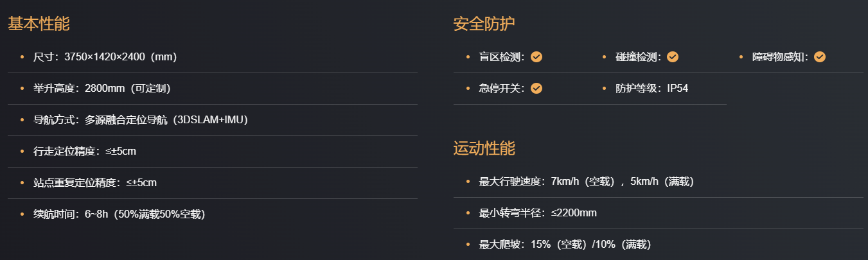868x260 pixels.
Task: Click the 导航方式 3DSLAM+IMU specification text
Action: (140, 120)
